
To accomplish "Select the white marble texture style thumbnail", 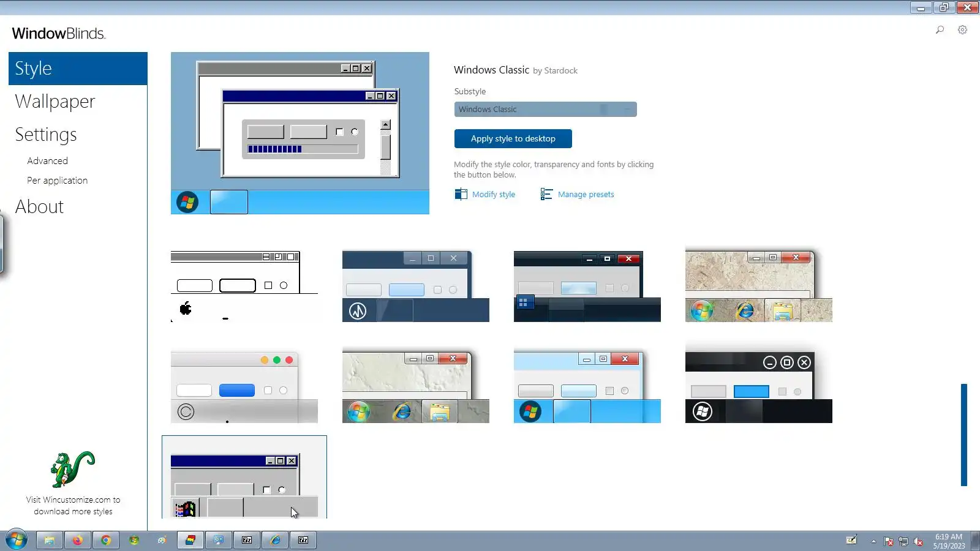I will point(416,387).
